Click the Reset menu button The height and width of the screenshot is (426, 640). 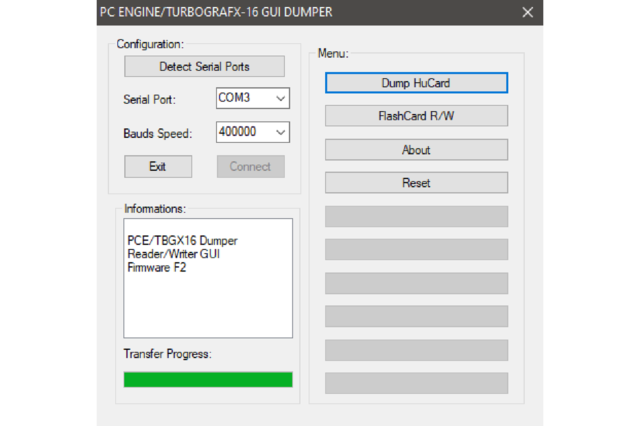[416, 182]
